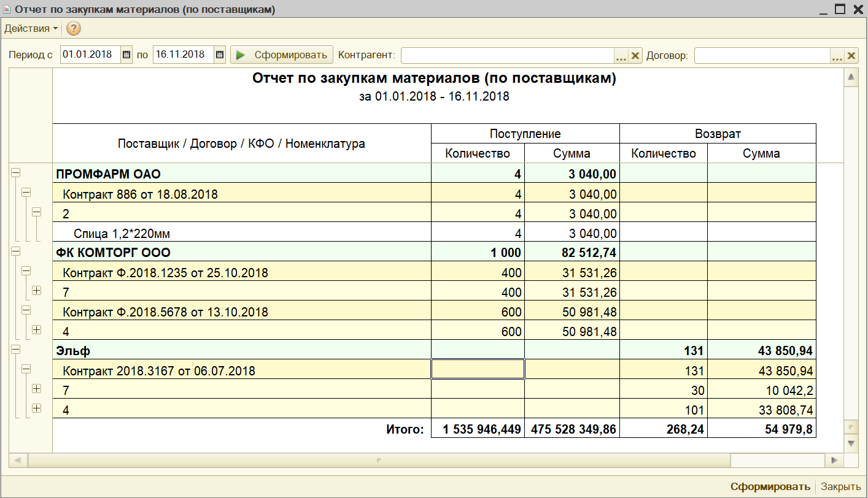Select the Эльф supplier cell
The width and height of the screenshot is (868, 498).
point(242,351)
